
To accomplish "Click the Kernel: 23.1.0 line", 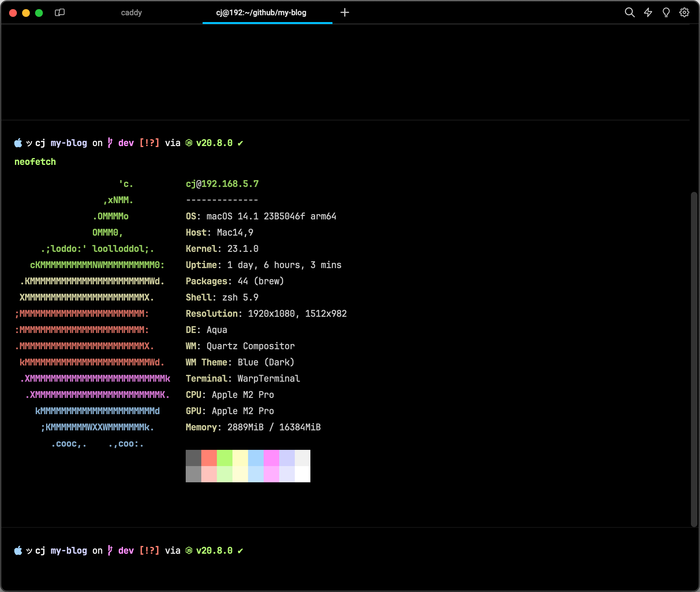I will pos(222,249).
